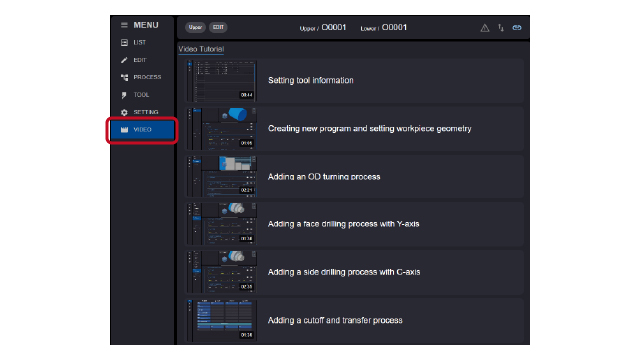This screenshot has width=640, height=360.
Task: Click 'Adding an OD turning process' text
Action: (324, 177)
